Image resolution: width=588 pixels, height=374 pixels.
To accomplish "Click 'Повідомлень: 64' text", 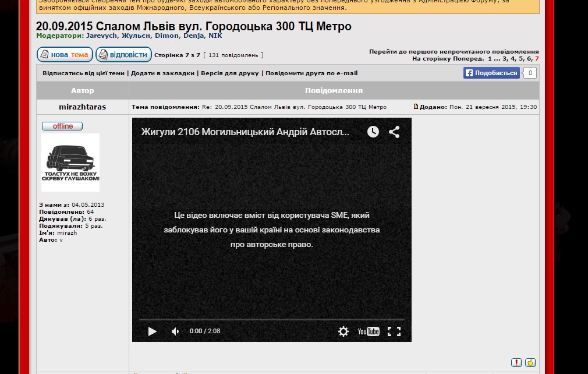I will click(x=66, y=212).
